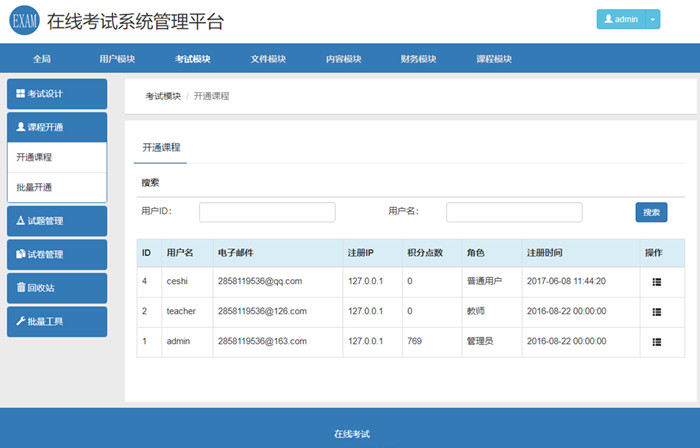Select 批量开通 in the sidebar submenu
The height and width of the screenshot is (448, 700).
pos(56,187)
